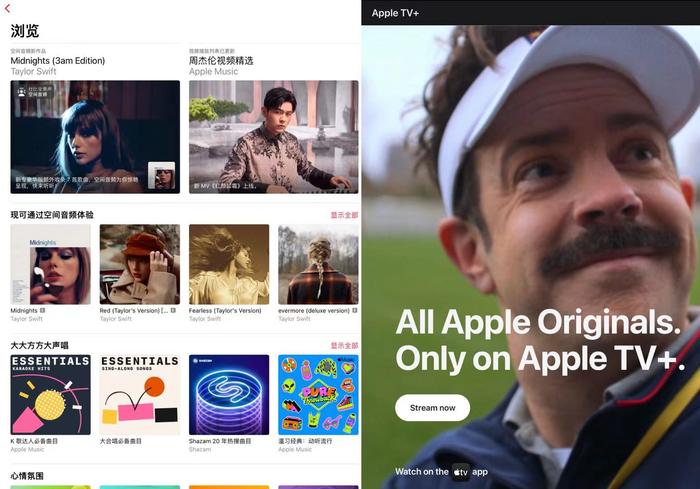
Task: Click 'Apple Music' under 周杰伦视频精选
Action: (213, 71)
